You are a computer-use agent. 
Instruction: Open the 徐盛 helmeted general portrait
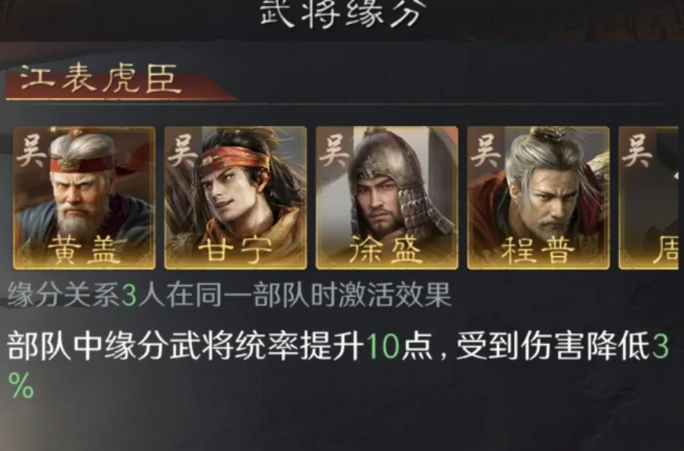[x=387, y=198]
